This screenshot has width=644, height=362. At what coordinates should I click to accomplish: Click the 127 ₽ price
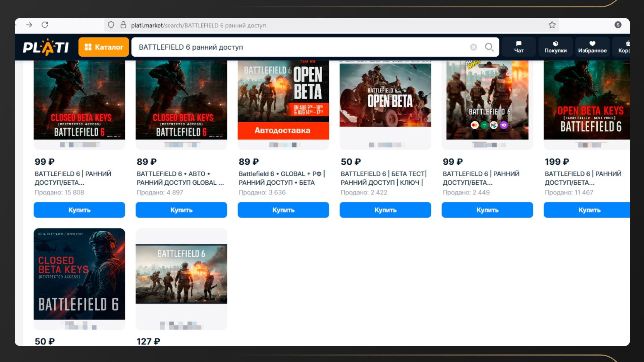[x=148, y=341]
